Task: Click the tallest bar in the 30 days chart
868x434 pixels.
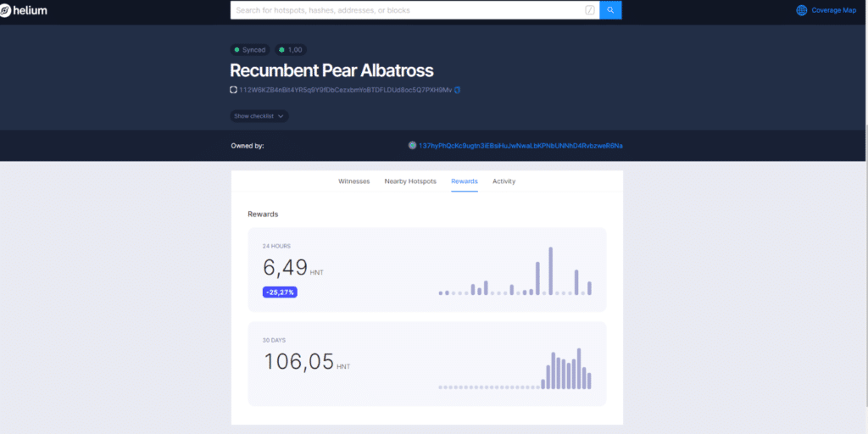Action: 579,369
